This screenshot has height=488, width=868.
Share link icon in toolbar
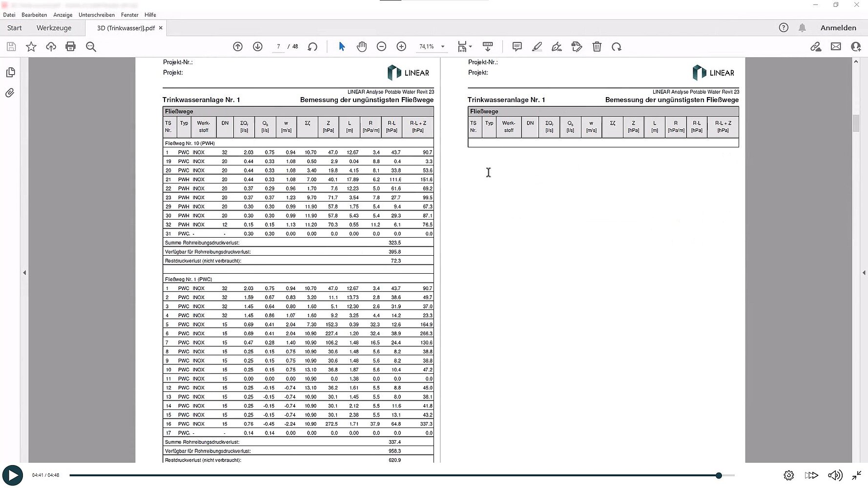(x=816, y=47)
